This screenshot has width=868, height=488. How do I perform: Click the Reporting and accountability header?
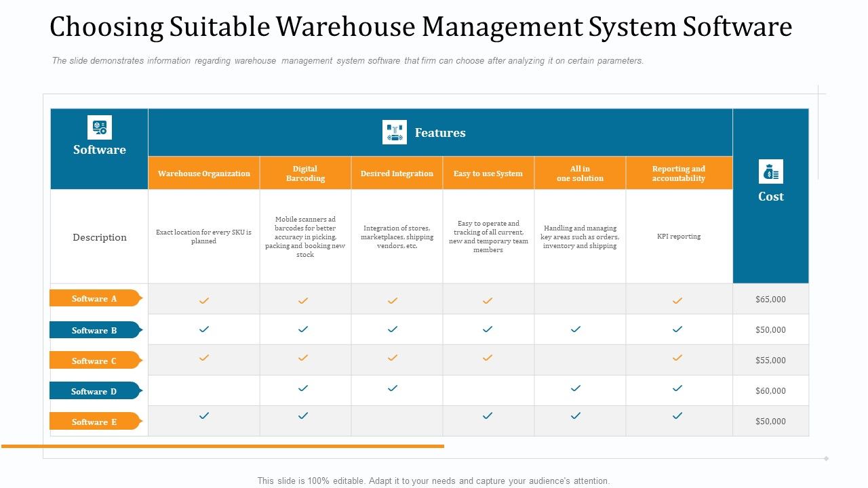[x=679, y=174]
